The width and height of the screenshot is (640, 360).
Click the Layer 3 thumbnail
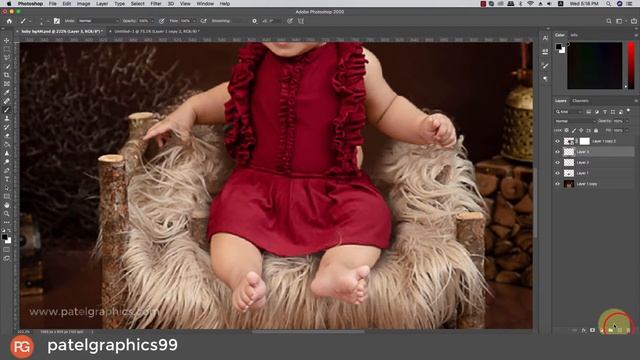click(569, 152)
